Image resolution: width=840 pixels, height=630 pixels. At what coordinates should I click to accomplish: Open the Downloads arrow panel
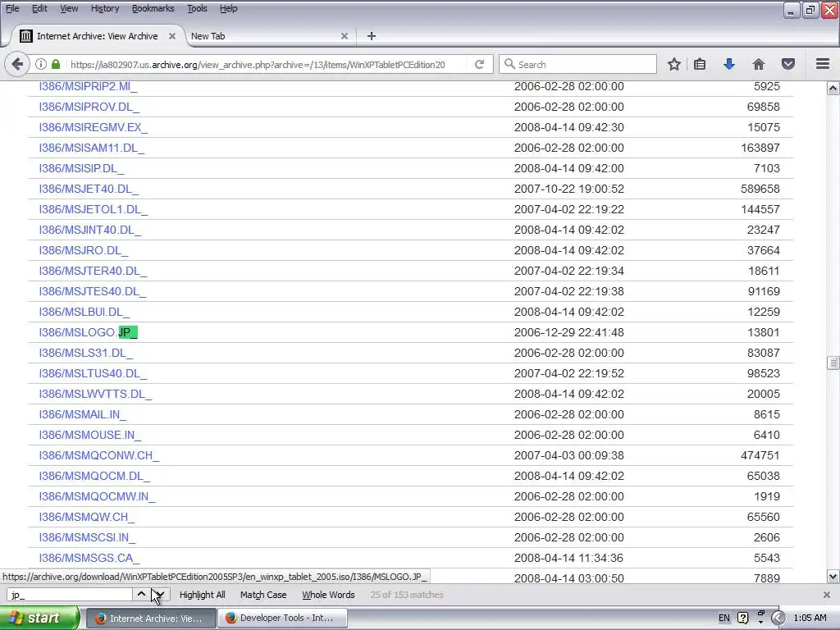tap(729, 64)
